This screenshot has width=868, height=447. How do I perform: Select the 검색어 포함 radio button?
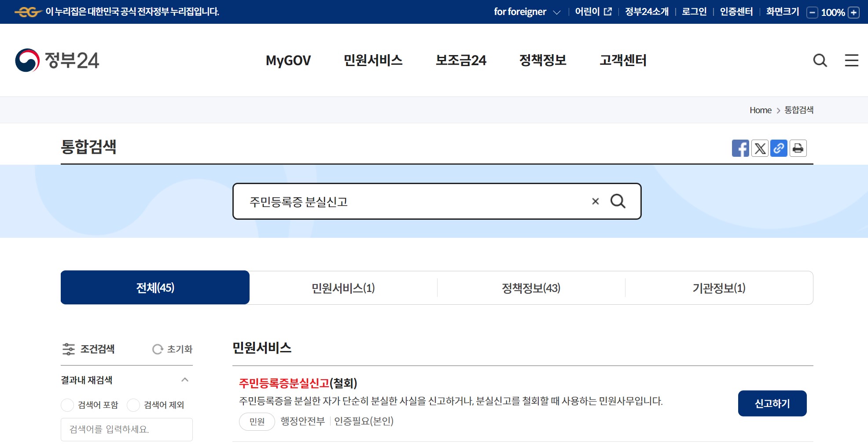pos(67,405)
